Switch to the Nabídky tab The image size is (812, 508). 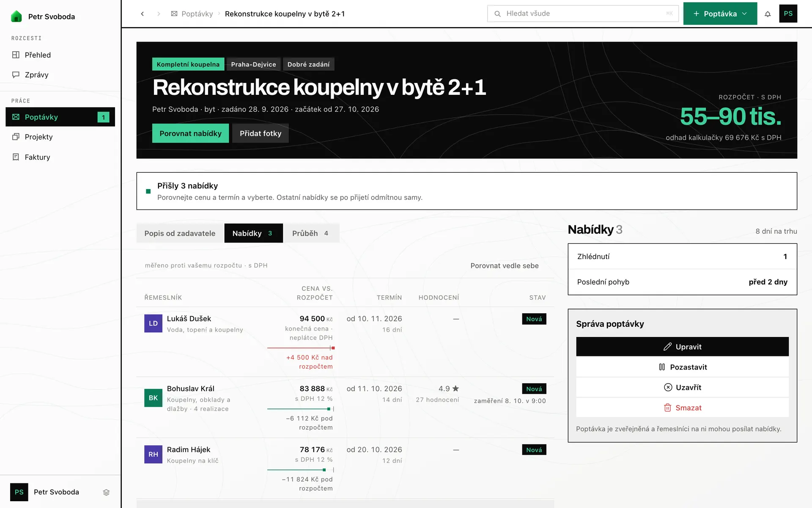coord(253,233)
